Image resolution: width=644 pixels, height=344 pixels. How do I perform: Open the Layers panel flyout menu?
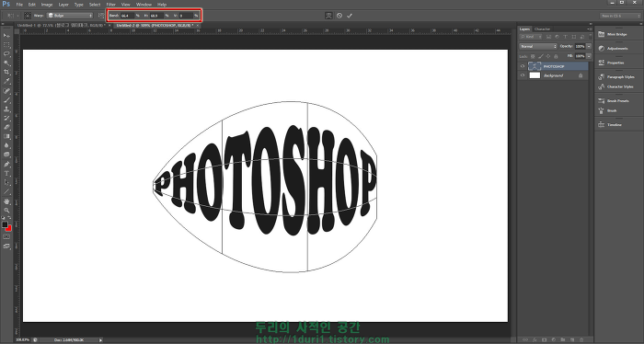[x=590, y=29]
